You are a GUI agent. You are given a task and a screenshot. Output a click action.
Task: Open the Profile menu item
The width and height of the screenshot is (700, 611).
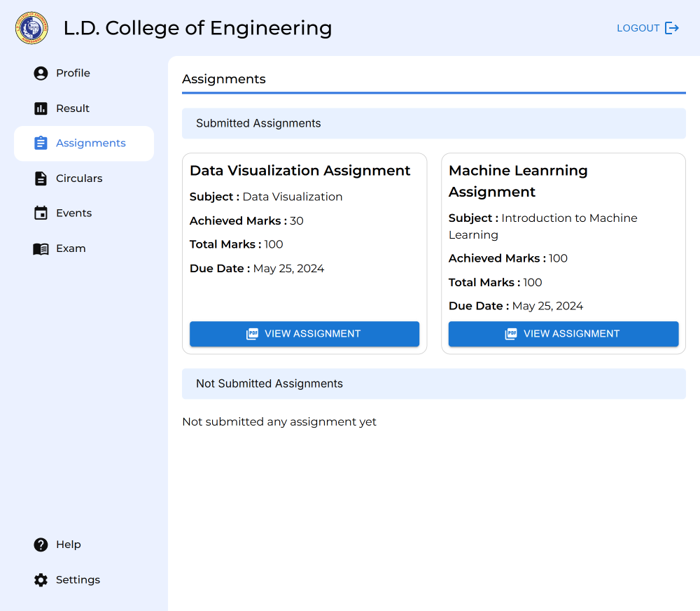(x=73, y=73)
